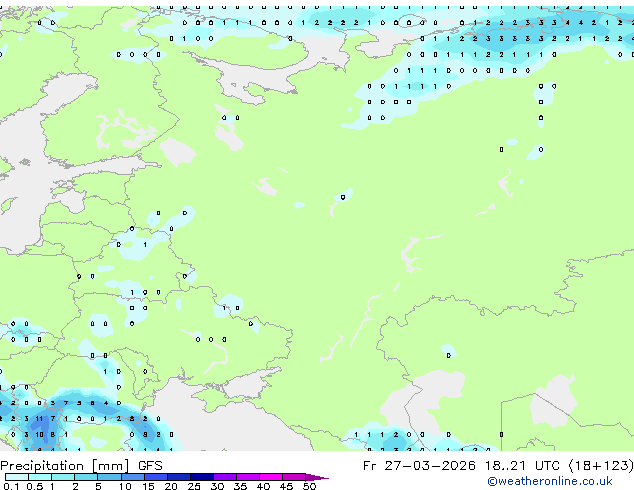Choose the 35–40 mm violet swatch
The image size is (634, 490).
click(x=248, y=477)
